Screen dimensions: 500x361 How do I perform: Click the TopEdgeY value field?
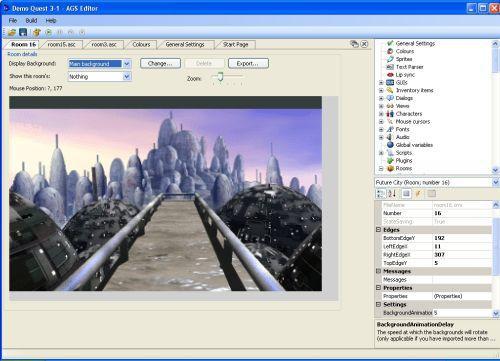462,263
